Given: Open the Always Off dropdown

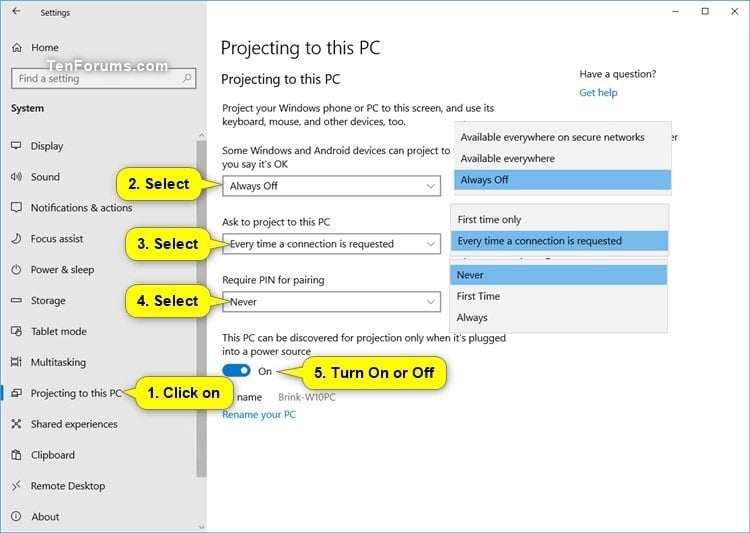Looking at the screenshot, I should [x=331, y=186].
